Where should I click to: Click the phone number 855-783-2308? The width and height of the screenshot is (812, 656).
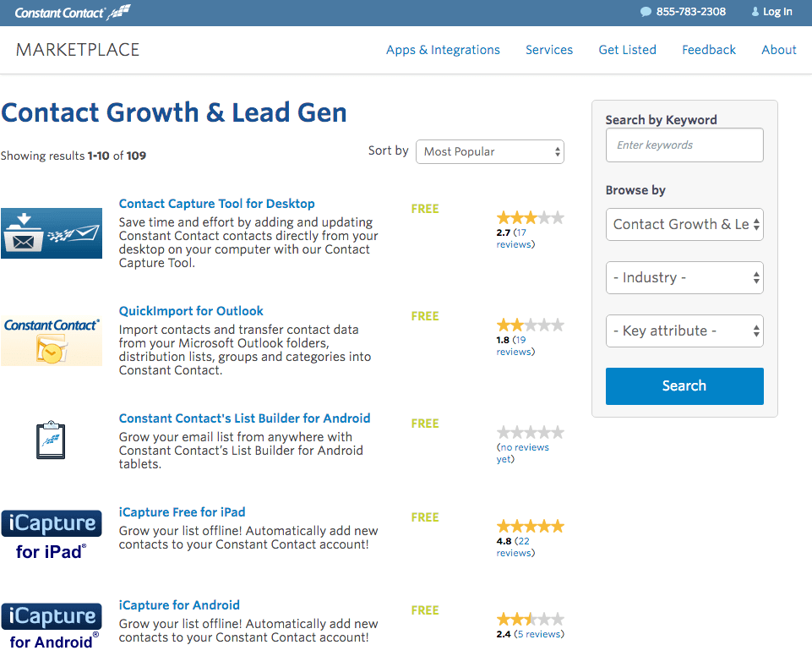691,12
